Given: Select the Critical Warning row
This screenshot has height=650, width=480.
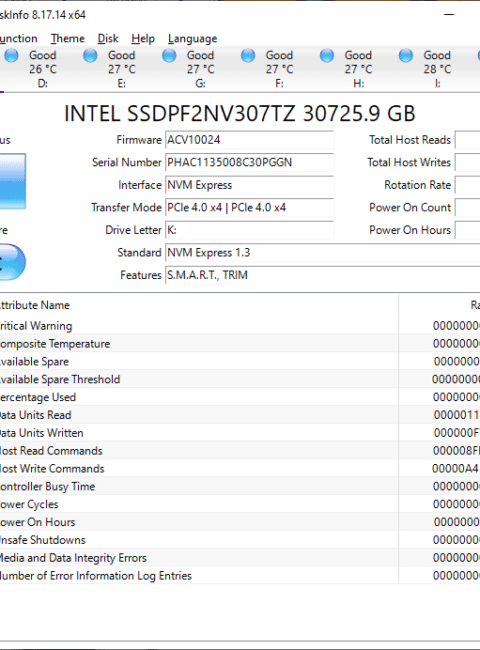Looking at the screenshot, I should click(x=240, y=326).
